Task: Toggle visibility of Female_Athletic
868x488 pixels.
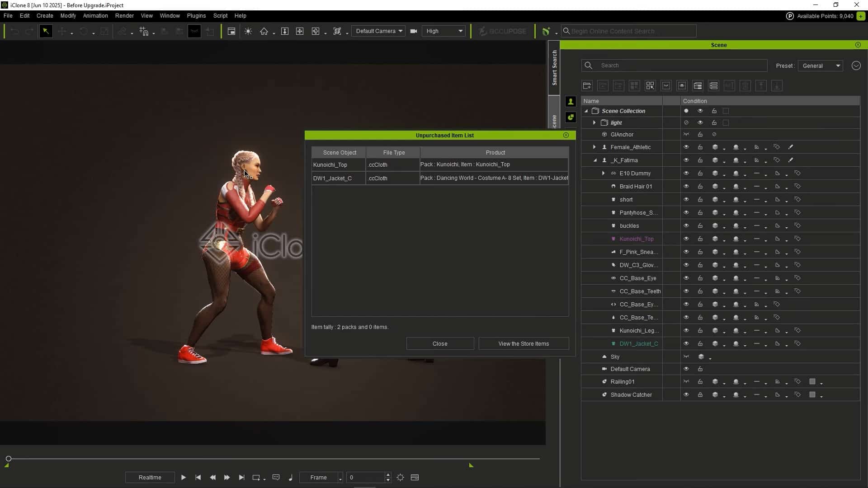Action: [686, 147]
